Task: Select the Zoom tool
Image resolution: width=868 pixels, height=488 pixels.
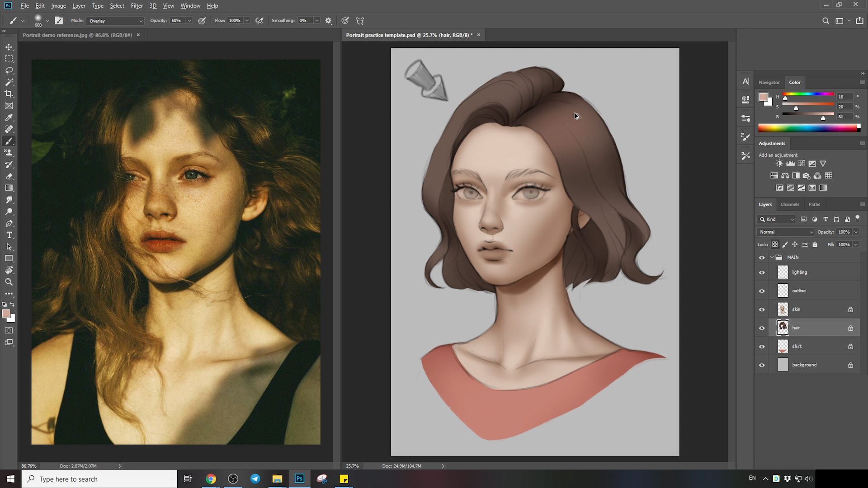Action: click(x=9, y=281)
